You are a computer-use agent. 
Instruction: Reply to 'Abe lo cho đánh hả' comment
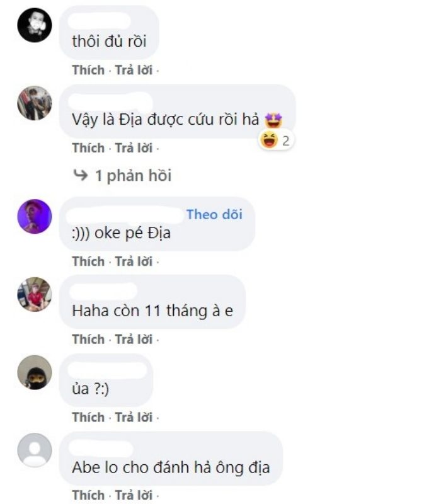(134, 495)
